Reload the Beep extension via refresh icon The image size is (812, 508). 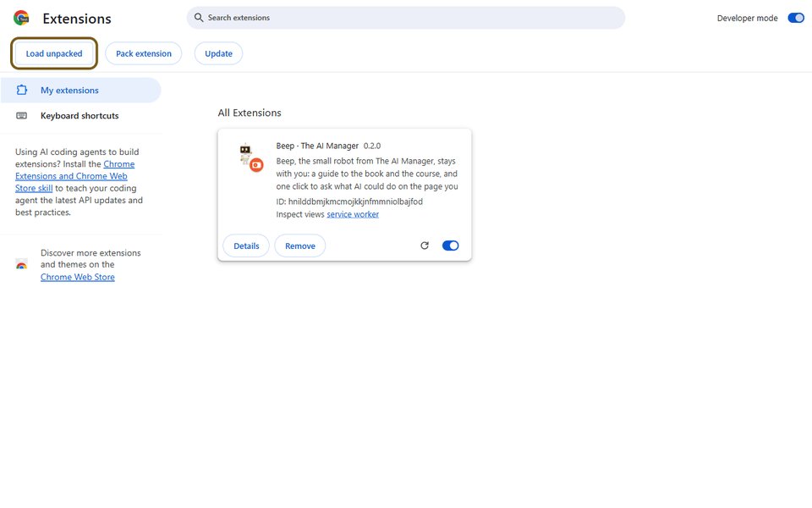(425, 246)
